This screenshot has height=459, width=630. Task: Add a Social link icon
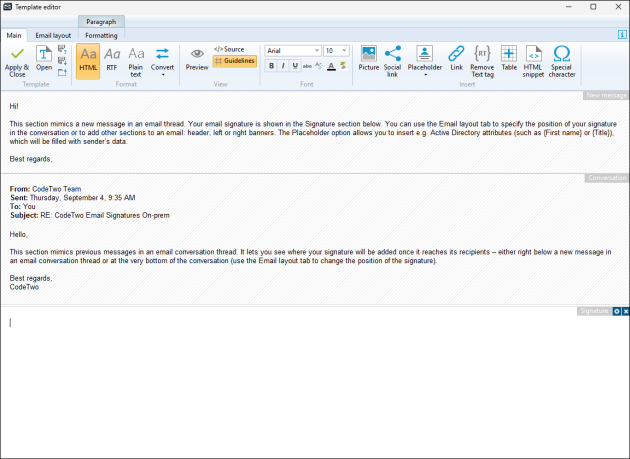[x=392, y=61]
